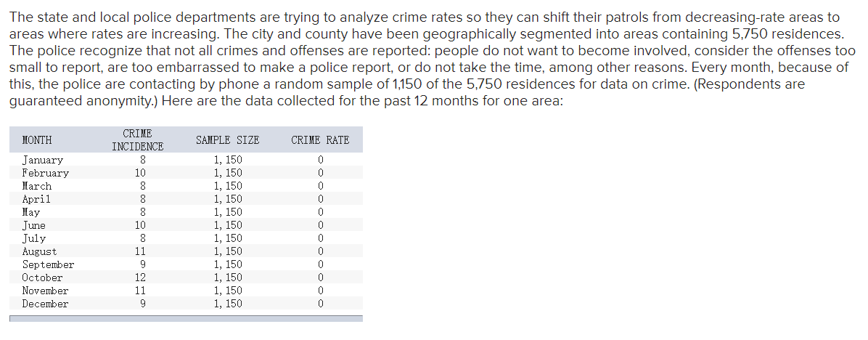Click the September month row label
Viewport: 868px width, 340px height.
[48, 264]
